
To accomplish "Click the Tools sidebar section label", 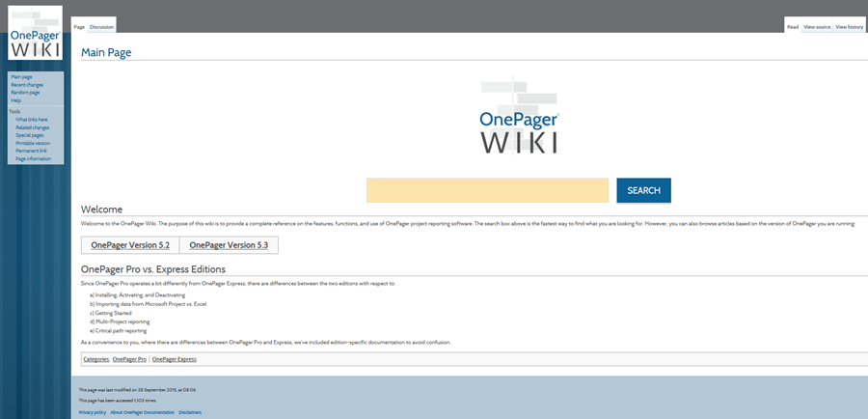I will click(x=14, y=111).
